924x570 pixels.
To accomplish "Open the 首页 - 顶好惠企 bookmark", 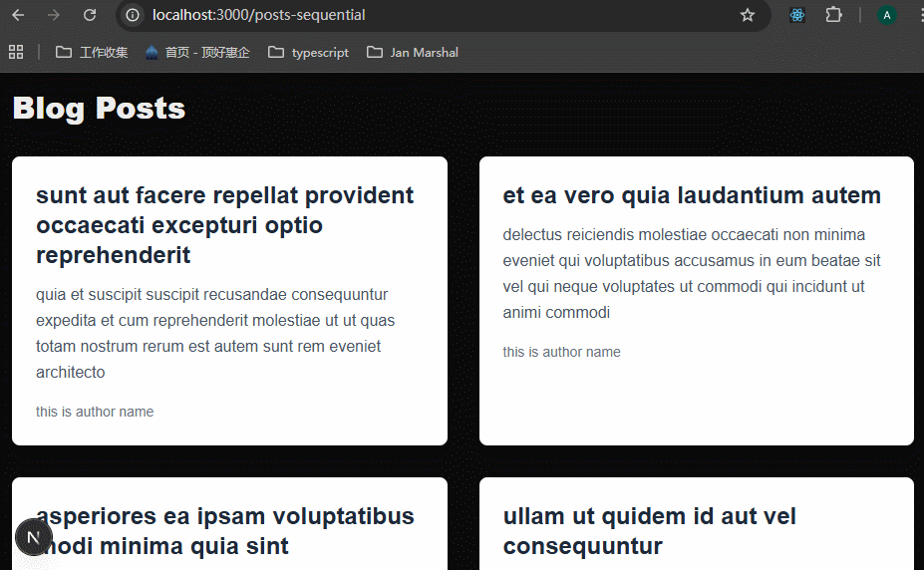I will pos(197,52).
